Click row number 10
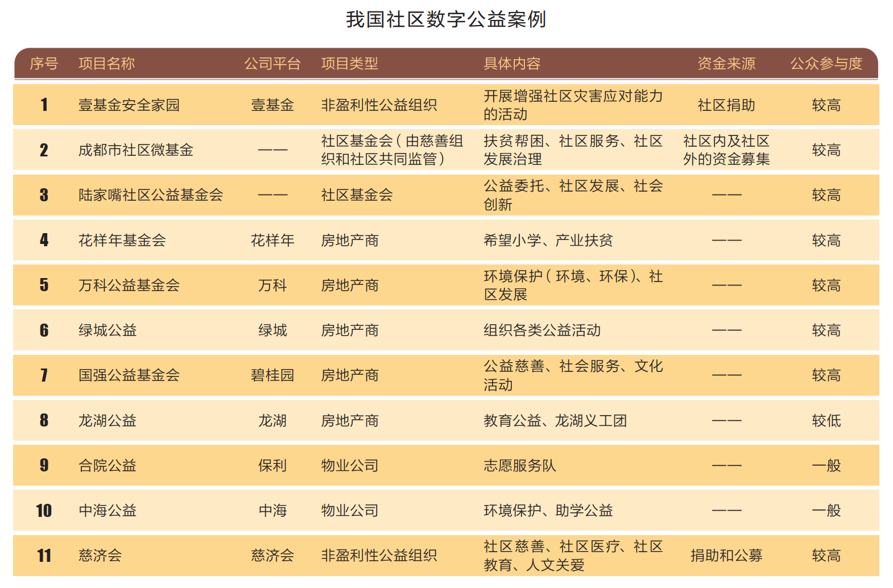The width and height of the screenshot is (893, 588). point(44,511)
